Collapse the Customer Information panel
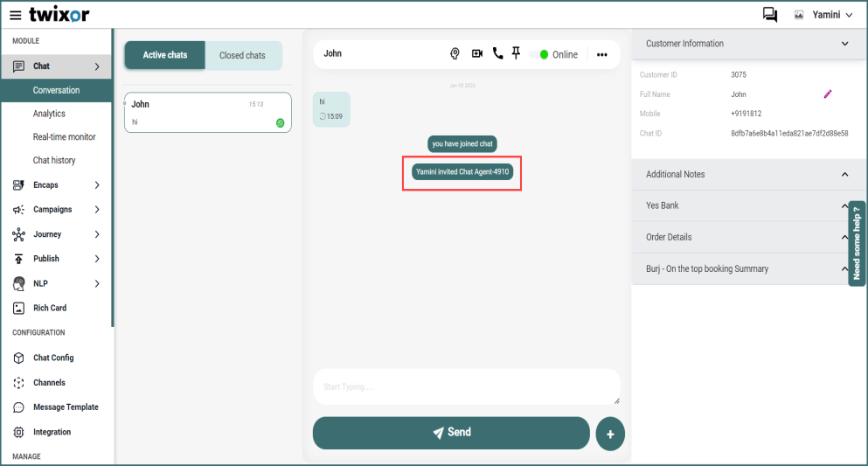The image size is (868, 466). coord(844,44)
